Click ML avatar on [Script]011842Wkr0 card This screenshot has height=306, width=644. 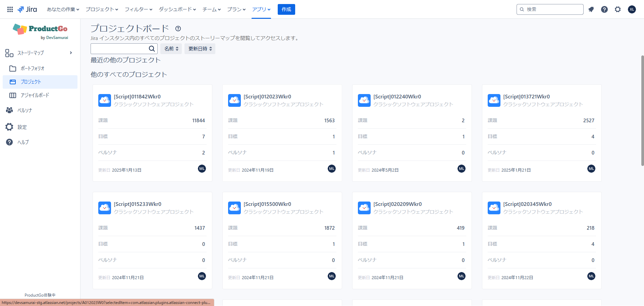[202, 169]
